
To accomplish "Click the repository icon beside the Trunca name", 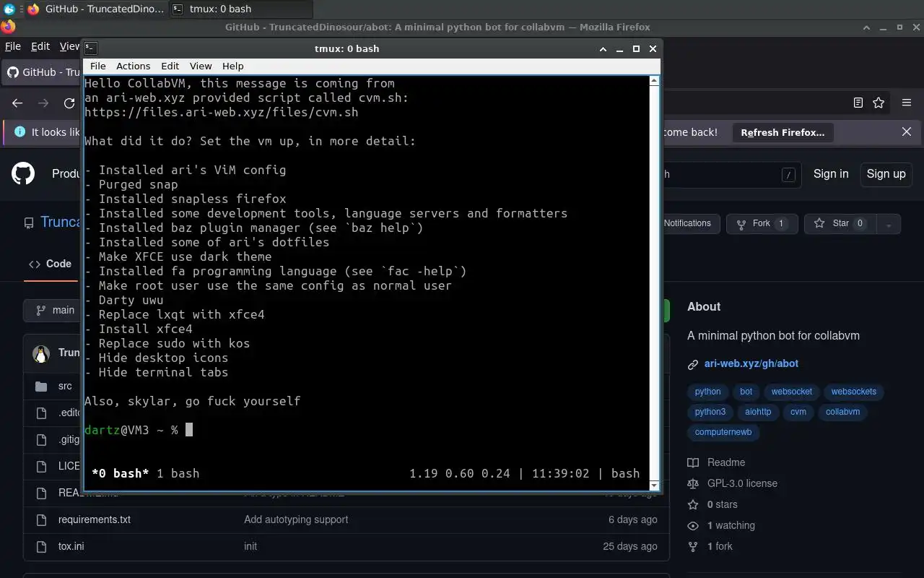I will pyautogui.click(x=29, y=223).
